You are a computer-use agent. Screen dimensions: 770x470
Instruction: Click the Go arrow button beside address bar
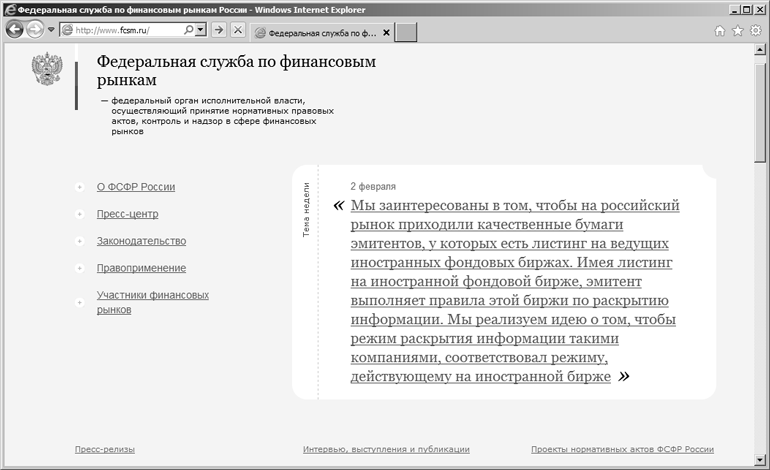(x=219, y=30)
